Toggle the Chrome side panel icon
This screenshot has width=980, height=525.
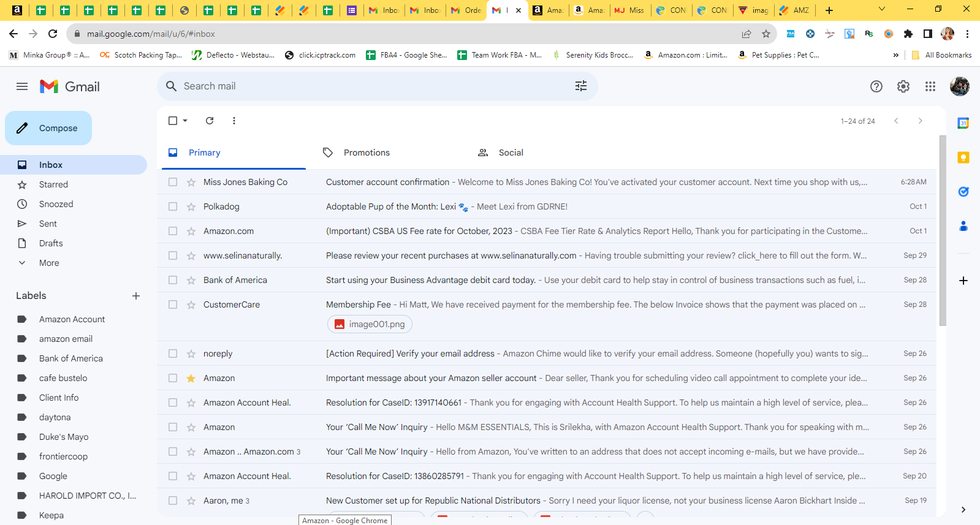coord(928,34)
